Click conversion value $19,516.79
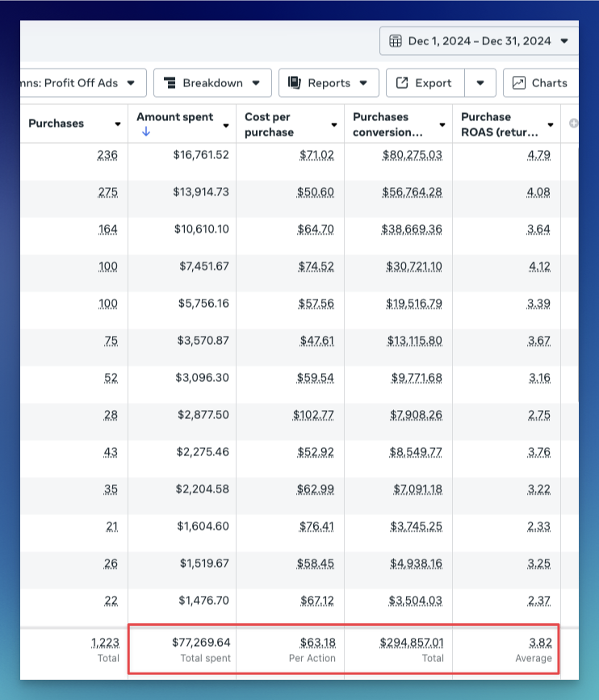599x700 pixels. pos(414,303)
